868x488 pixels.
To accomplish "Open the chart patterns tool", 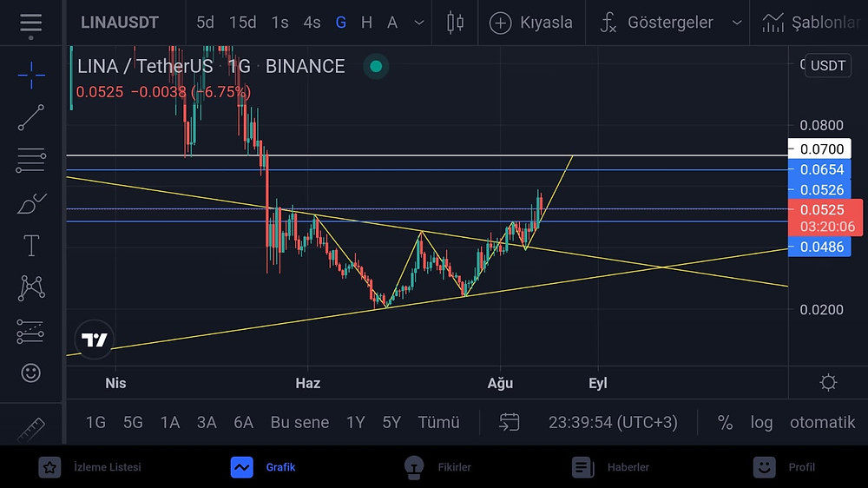I will click(31, 288).
